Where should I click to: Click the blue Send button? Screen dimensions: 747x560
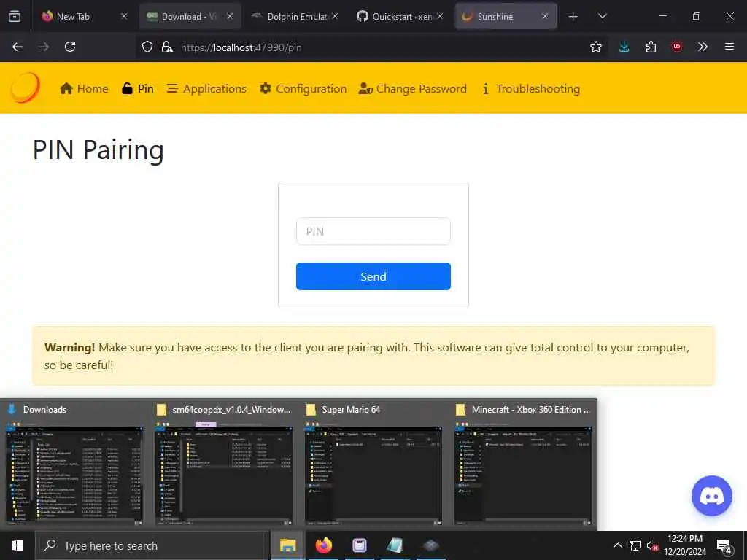tap(373, 276)
